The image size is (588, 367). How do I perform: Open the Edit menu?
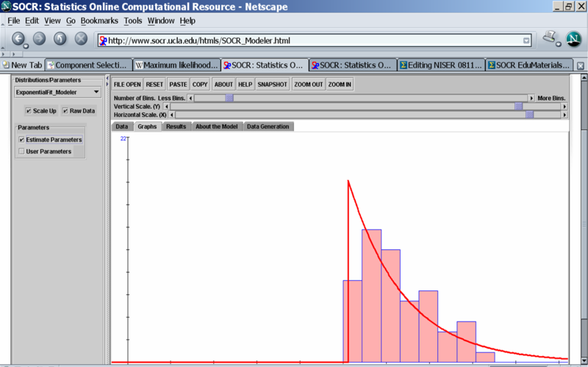tap(32, 21)
